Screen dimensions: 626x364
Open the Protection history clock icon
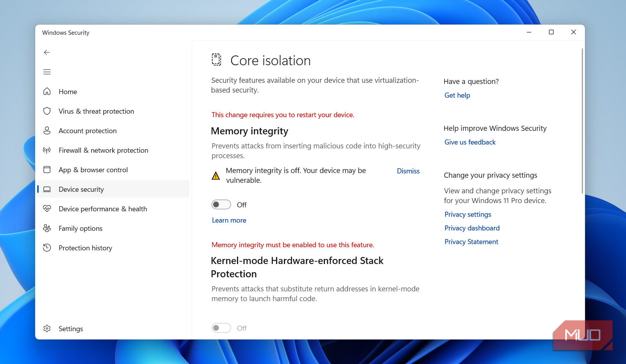coord(47,248)
